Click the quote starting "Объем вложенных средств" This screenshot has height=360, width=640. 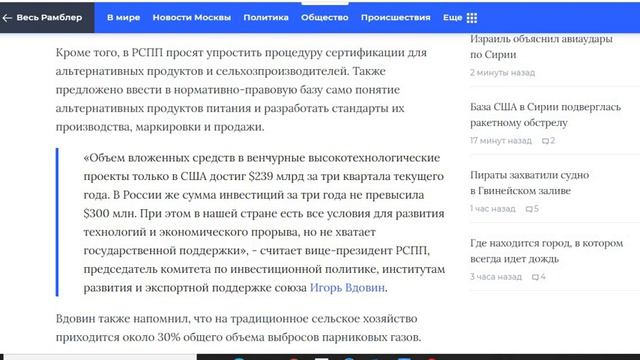pos(264,222)
